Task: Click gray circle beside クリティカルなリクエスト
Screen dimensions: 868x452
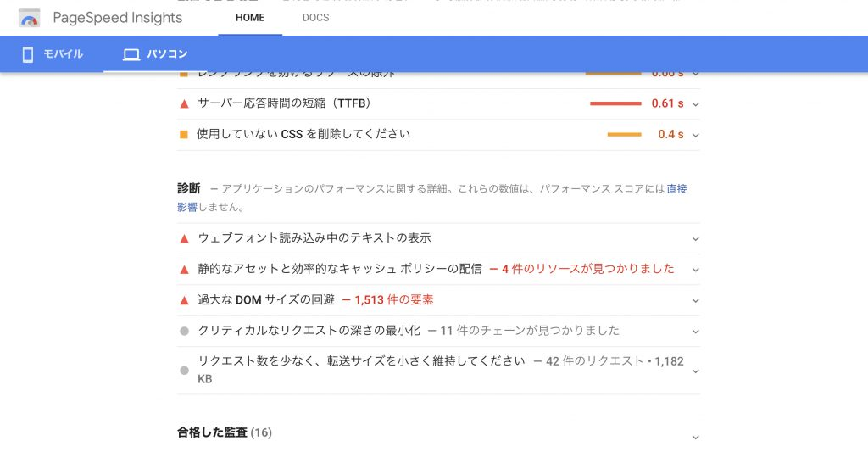Action: coord(184,332)
